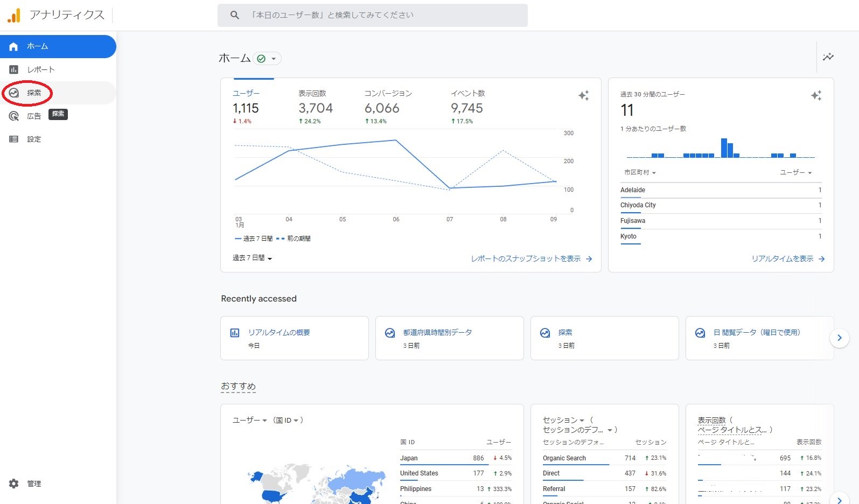Expand the 市区町村 dimension dropdown
The image size is (859, 504).
coord(640,173)
